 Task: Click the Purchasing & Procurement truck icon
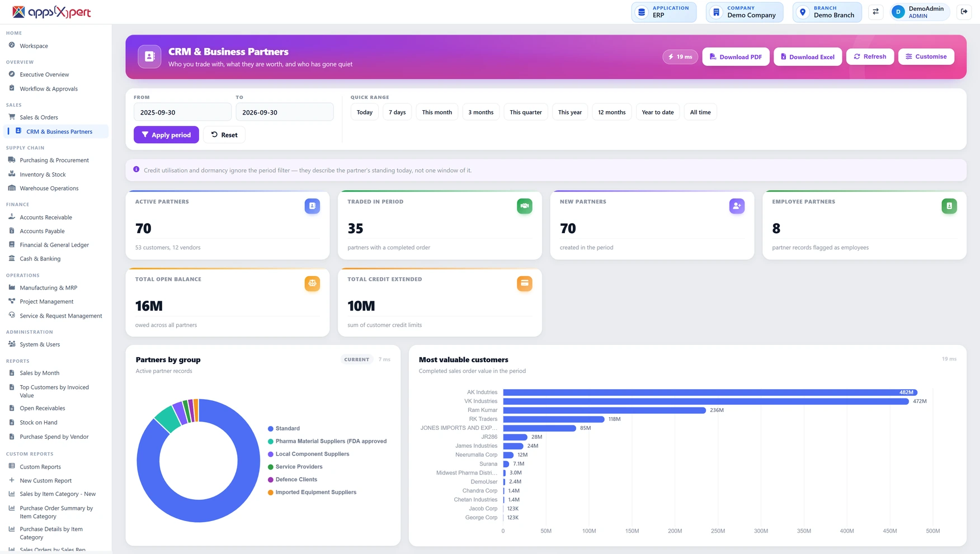[12, 160]
